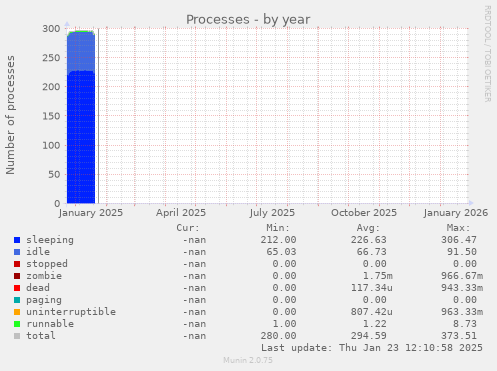Image resolution: width=497 pixels, height=371 pixels.
Task: Click the 'sleeping' legend label
Action: 50,240
